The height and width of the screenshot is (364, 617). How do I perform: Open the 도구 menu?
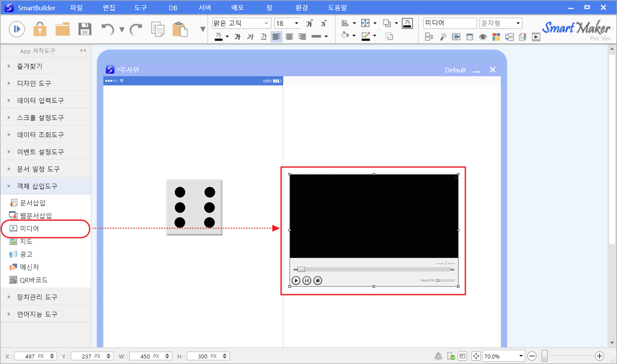click(x=141, y=8)
